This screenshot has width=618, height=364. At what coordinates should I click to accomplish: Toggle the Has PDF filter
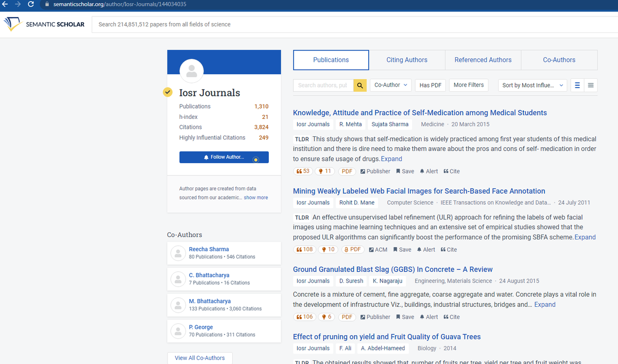(x=431, y=85)
